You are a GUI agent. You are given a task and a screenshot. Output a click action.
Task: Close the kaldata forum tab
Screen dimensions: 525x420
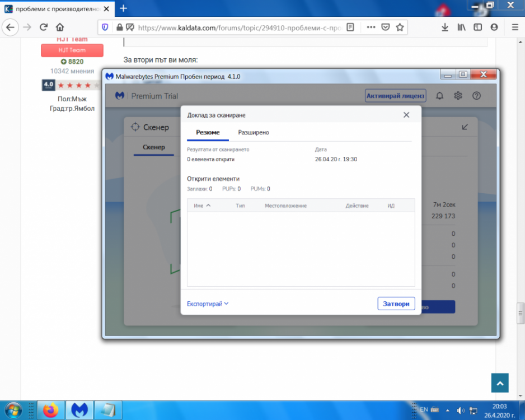(106, 9)
